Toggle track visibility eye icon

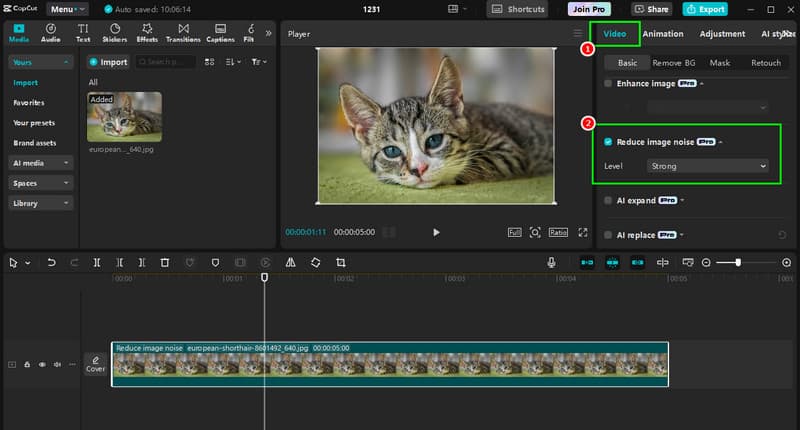click(42, 364)
